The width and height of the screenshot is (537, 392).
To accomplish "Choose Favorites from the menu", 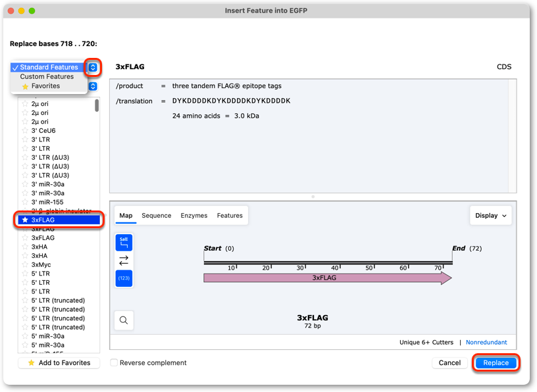I will click(45, 86).
